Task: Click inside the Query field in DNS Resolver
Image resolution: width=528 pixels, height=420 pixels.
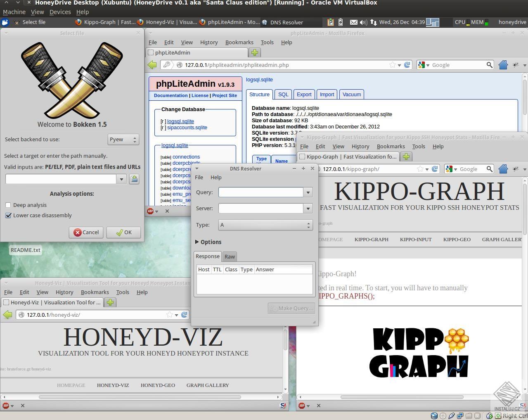Action: tap(260, 192)
